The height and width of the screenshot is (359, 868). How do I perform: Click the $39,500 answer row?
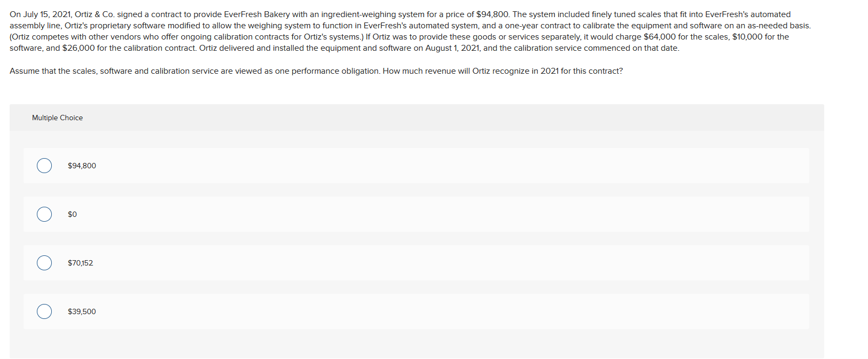click(374, 311)
